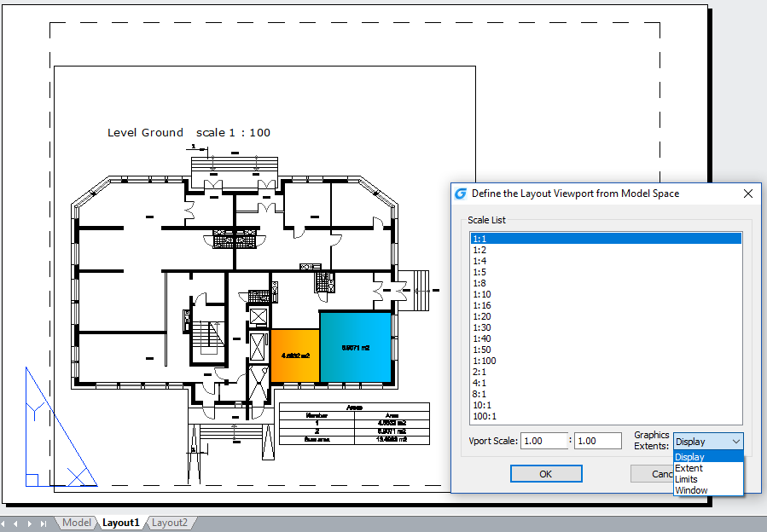This screenshot has height=532, width=767.
Task: Switch to the Layout1 tab
Action: [x=121, y=523]
